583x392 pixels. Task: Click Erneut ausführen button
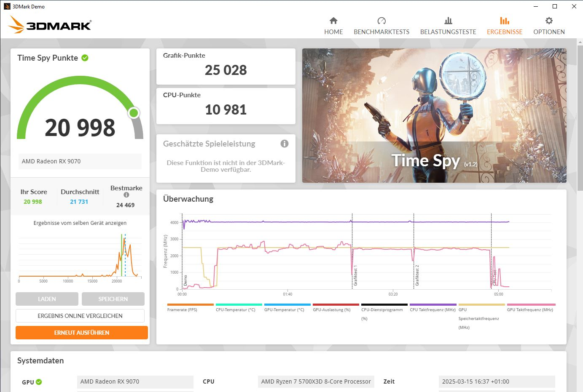click(82, 333)
